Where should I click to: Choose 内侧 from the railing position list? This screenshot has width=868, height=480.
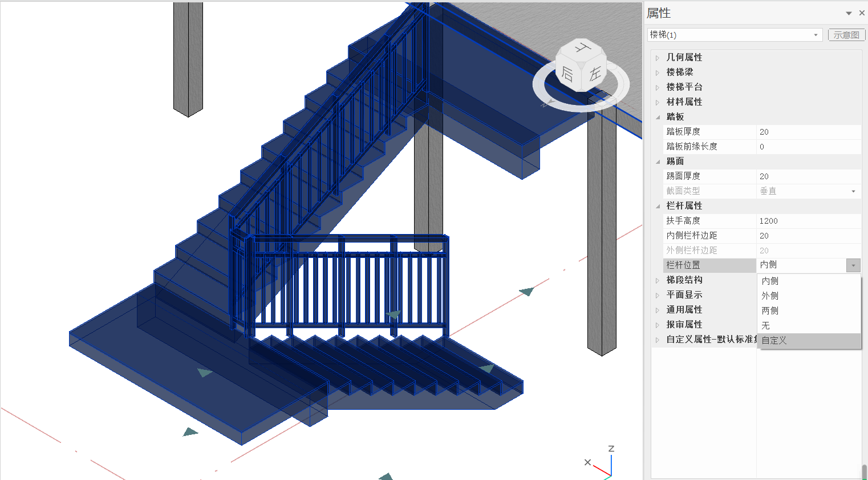[x=809, y=281]
